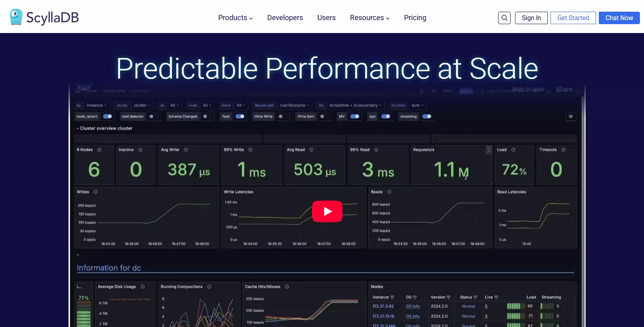Image resolution: width=644 pixels, height=327 pixels.
Task: Click the Sign In button
Action: click(531, 18)
